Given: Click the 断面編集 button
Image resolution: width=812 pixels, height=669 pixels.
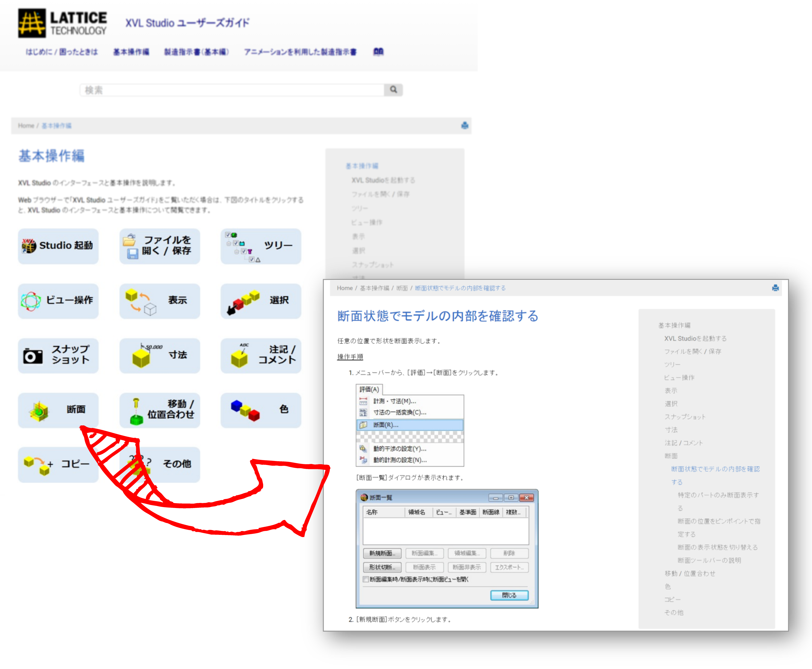Looking at the screenshot, I should (x=425, y=553).
